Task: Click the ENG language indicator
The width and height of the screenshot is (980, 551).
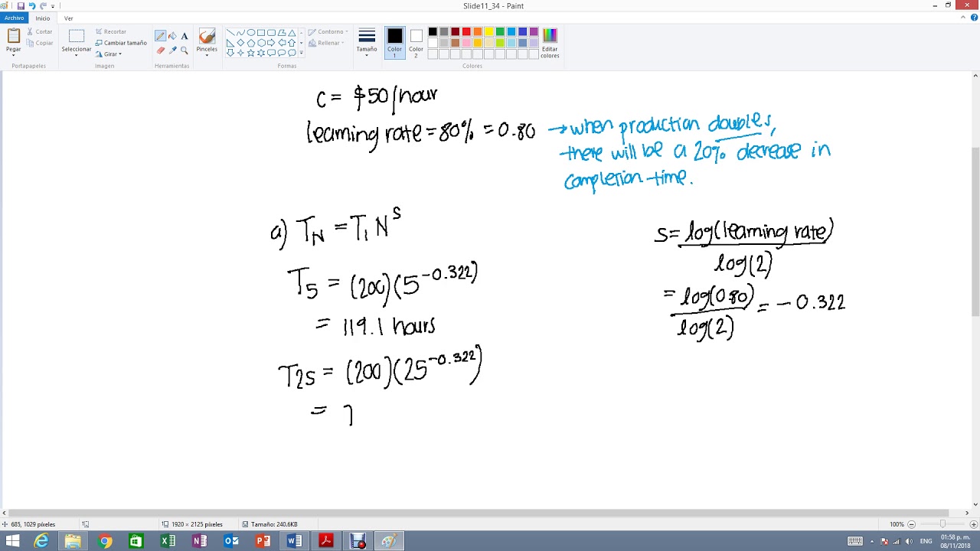Action: (x=926, y=541)
